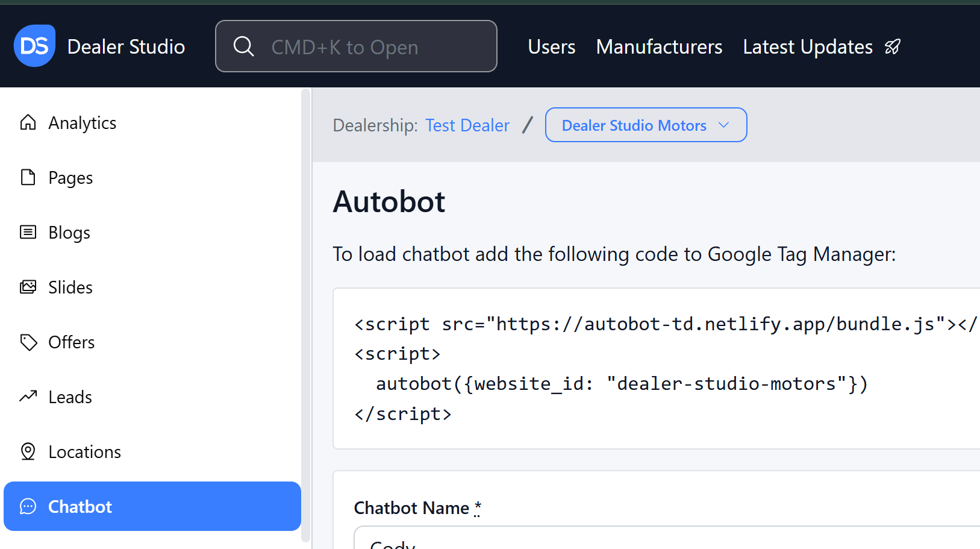Click the rocket icon beside Latest Updates
Viewport: 980px width, 549px height.
pyautogui.click(x=893, y=46)
